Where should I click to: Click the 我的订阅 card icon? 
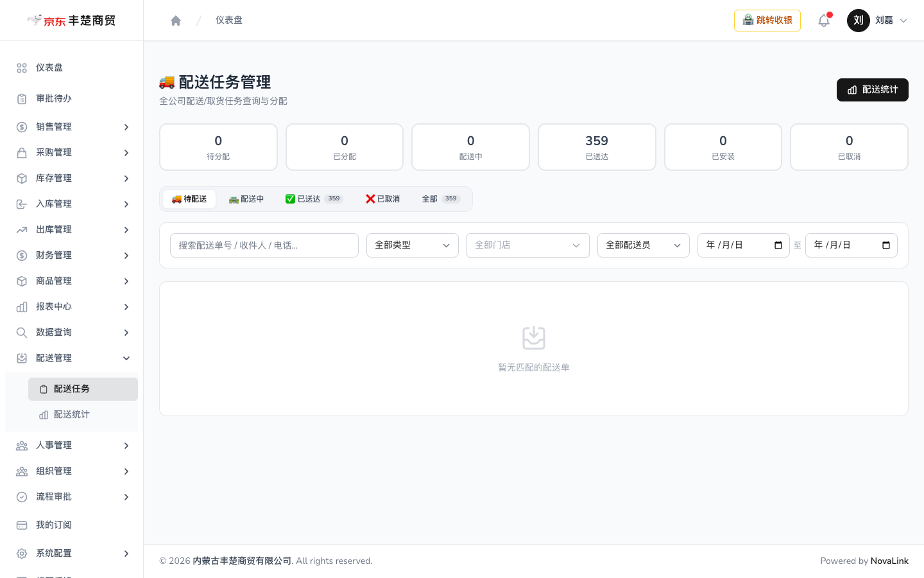point(22,525)
